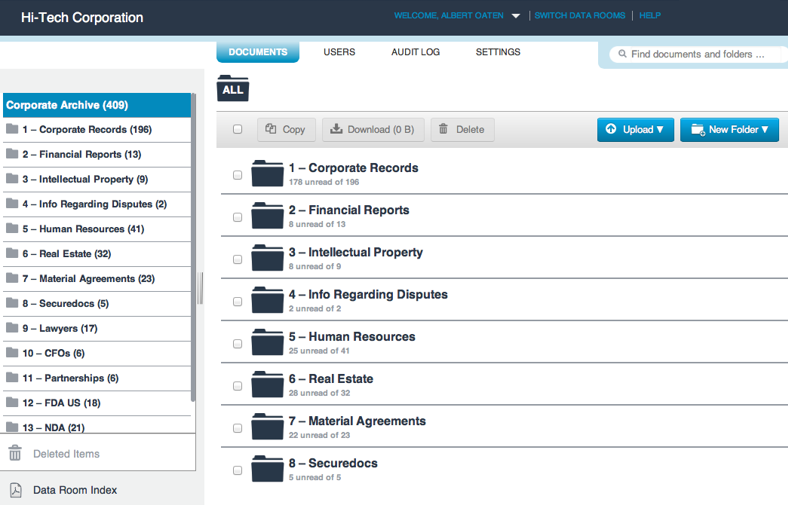Click the ALL folder icon
The width and height of the screenshot is (788, 505).
click(x=233, y=88)
